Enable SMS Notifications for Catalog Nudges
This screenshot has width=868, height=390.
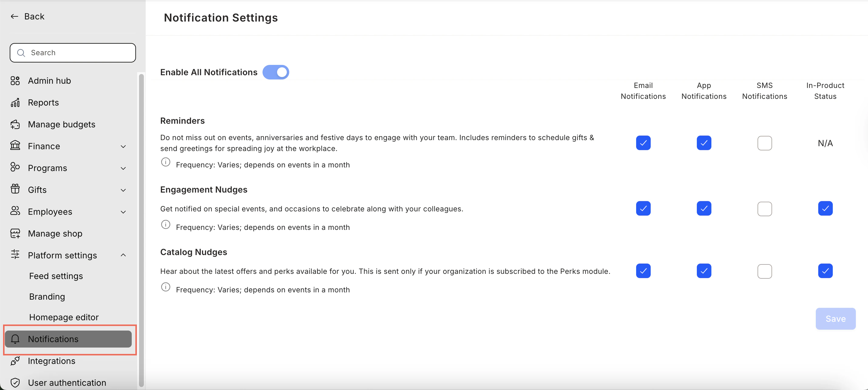click(764, 271)
